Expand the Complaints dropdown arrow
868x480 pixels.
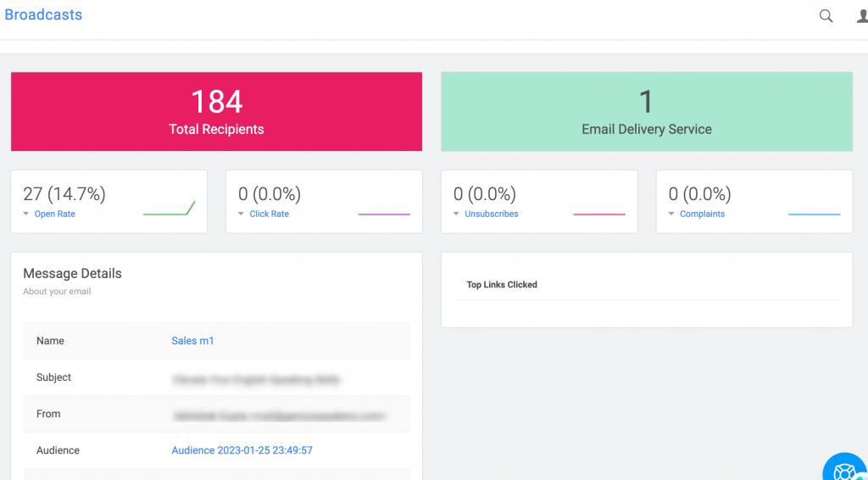tap(671, 214)
